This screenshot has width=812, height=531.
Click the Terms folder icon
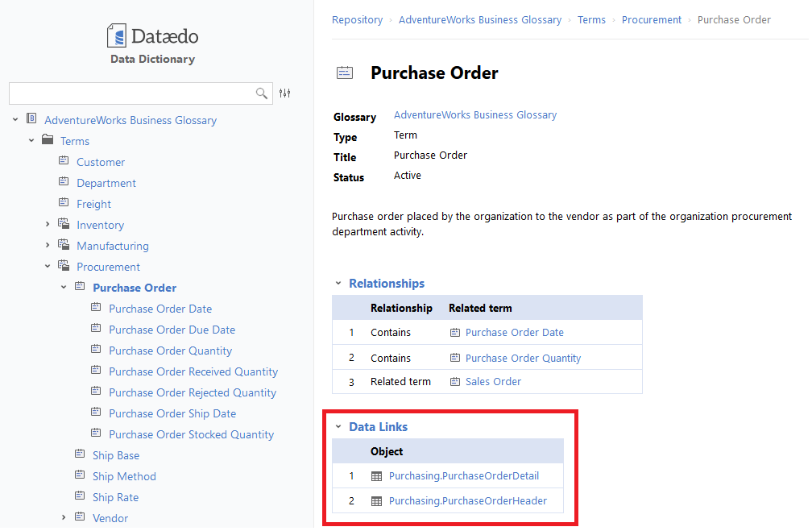click(48, 140)
